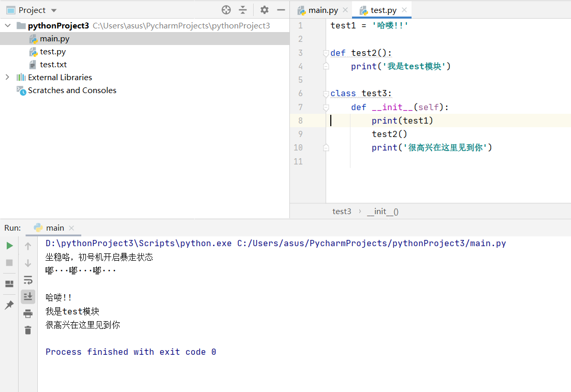
Task: Close the main.py editor tab
Action: [345, 10]
